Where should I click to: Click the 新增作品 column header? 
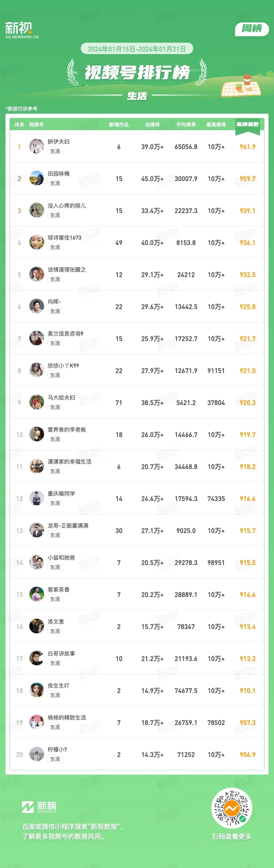tap(119, 125)
